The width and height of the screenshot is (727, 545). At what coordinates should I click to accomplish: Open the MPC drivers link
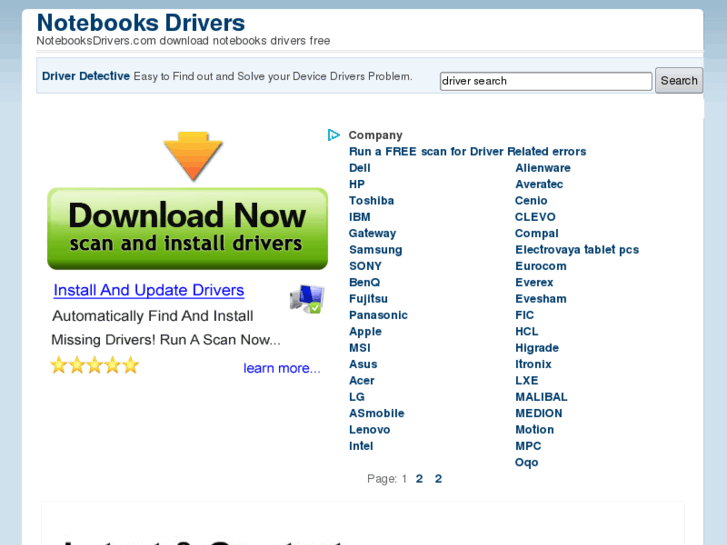[x=528, y=446]
